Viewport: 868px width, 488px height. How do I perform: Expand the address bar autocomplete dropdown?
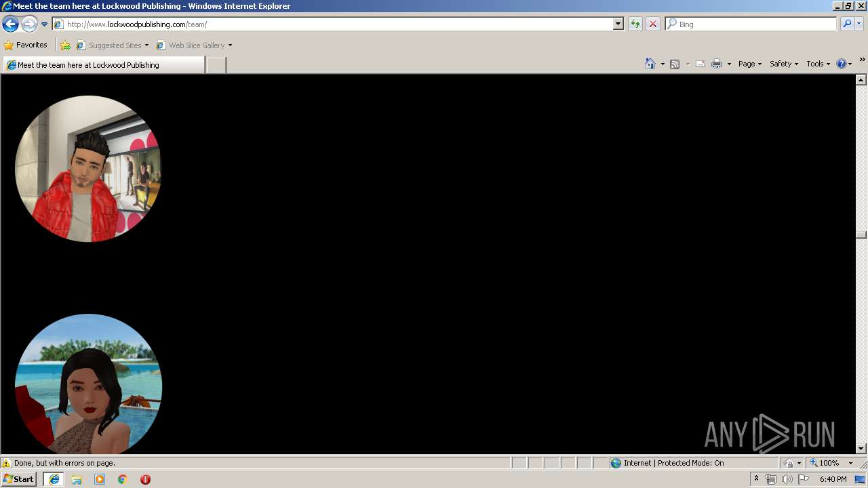(x=618, y=24)
